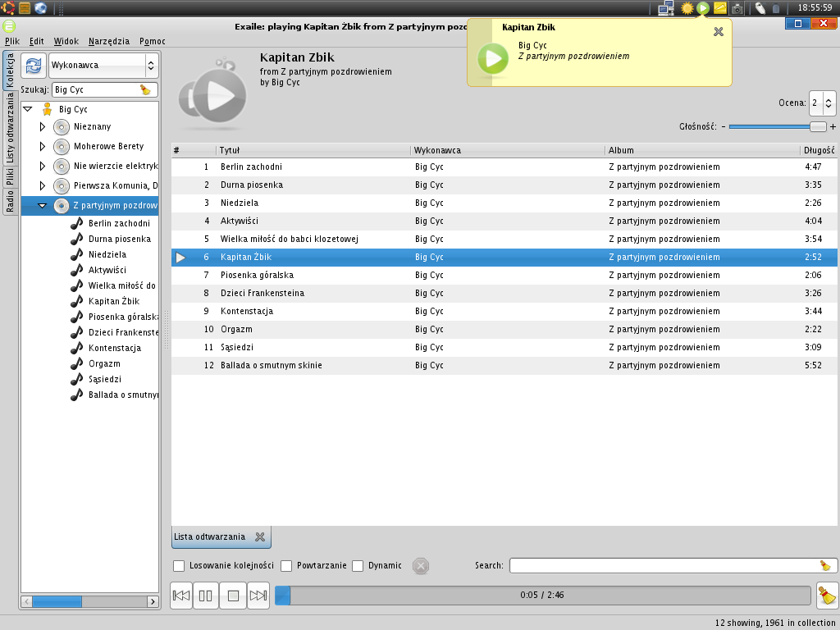The height and width of the screenshot is (630, 840).
Task: Click the disc icon beside Moherowe Berety
Action: pos(62,146)
